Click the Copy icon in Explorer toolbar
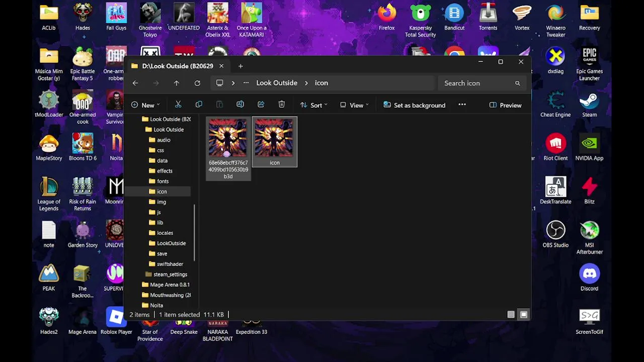The image size is (644, 362). (199, 105)
